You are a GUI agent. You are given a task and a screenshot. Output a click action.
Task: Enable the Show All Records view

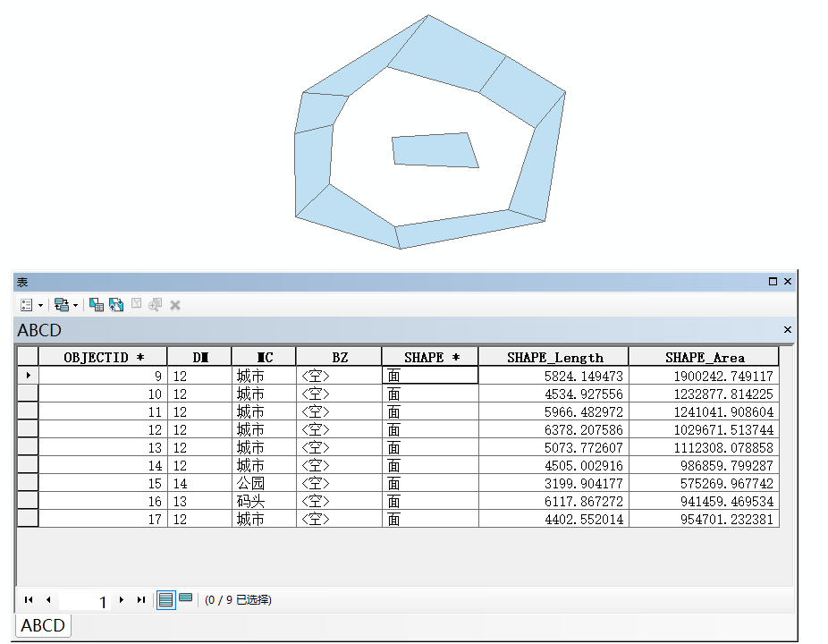click(x=165, y=599)
